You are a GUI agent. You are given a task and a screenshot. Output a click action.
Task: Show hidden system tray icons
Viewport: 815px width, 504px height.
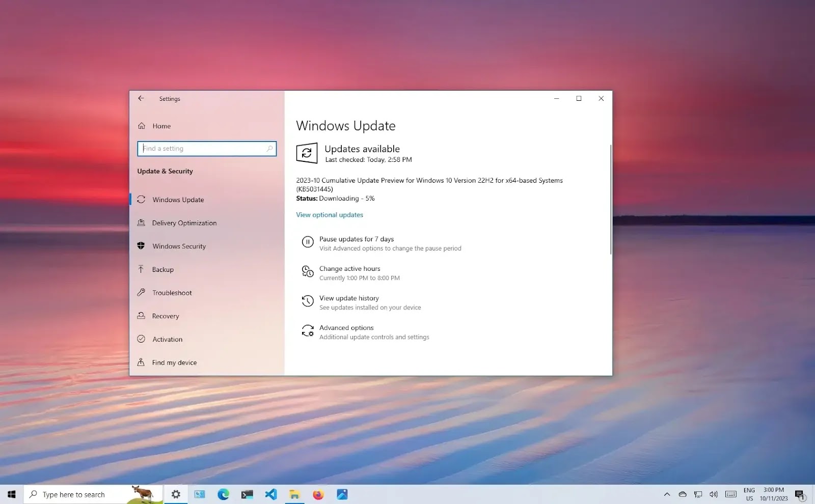[x=667, y=494]
